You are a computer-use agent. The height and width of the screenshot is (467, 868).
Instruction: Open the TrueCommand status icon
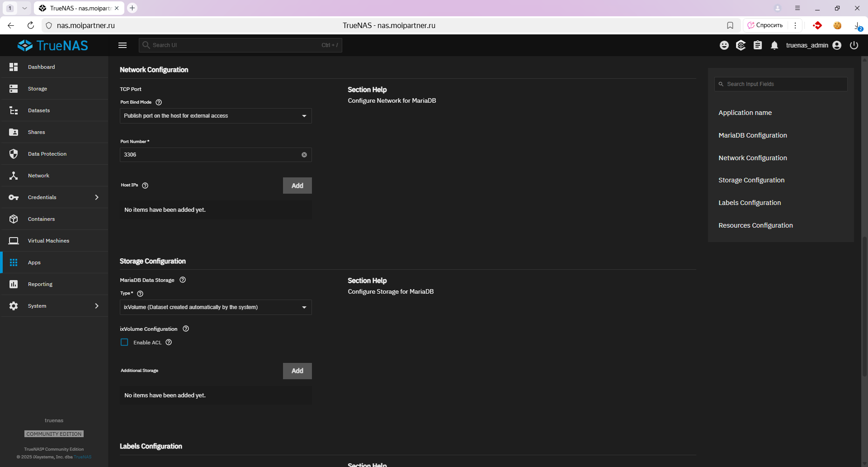[x=741, y=45]
